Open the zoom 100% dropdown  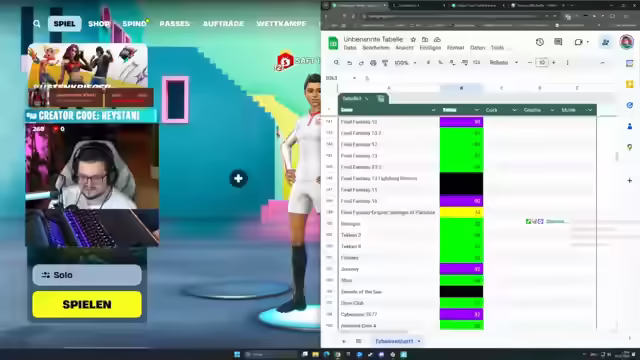pos(405,63)
